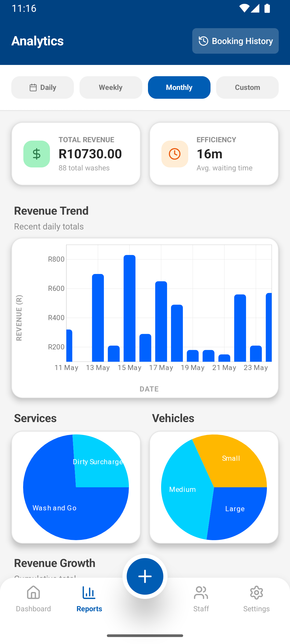Open the Total Revenue card value R10730.00
Viewport: 290px width, 644px height.
click(x=90, y=154)
